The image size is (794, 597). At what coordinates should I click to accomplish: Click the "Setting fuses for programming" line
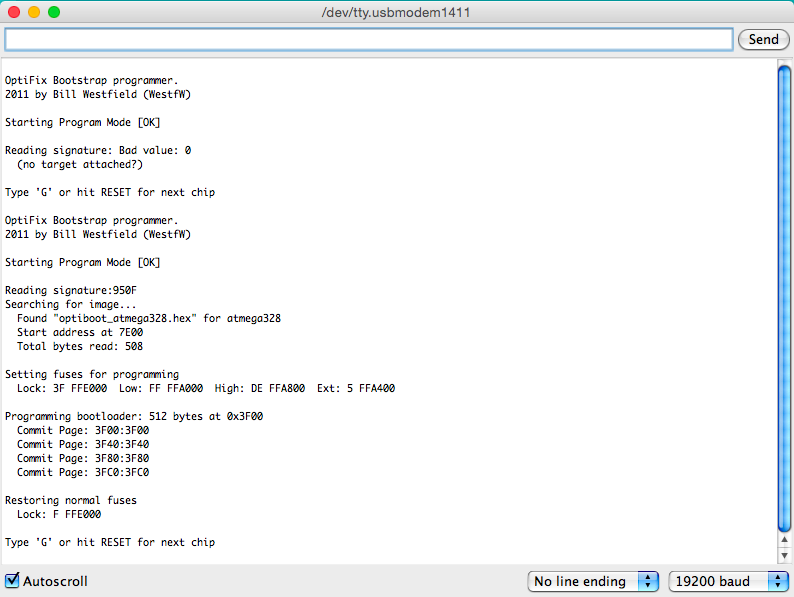tap(92, 375)
